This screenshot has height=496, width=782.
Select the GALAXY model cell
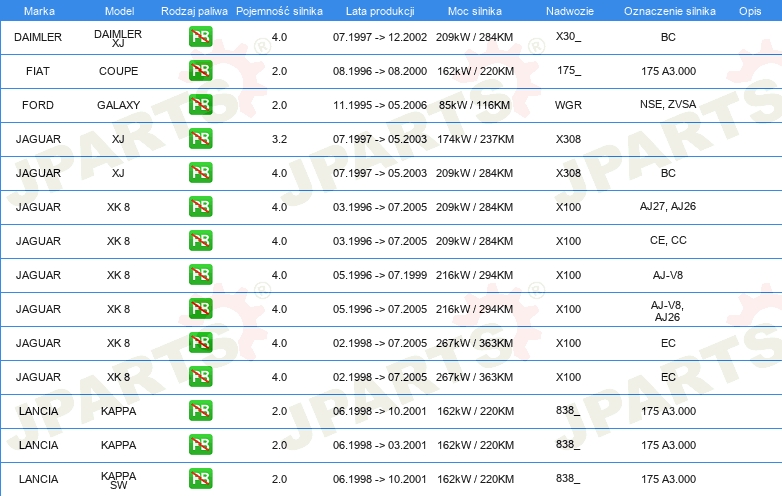point(118,105)
